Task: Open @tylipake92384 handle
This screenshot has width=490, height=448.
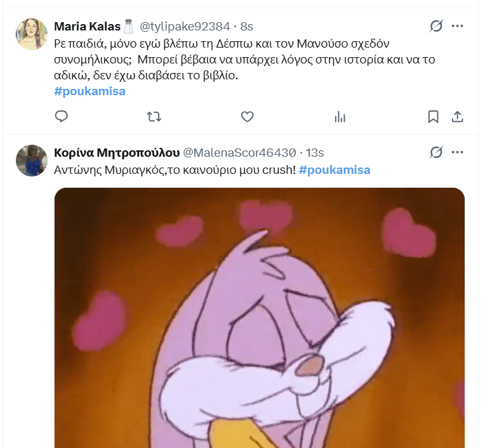Action: [x=185, y=27]
